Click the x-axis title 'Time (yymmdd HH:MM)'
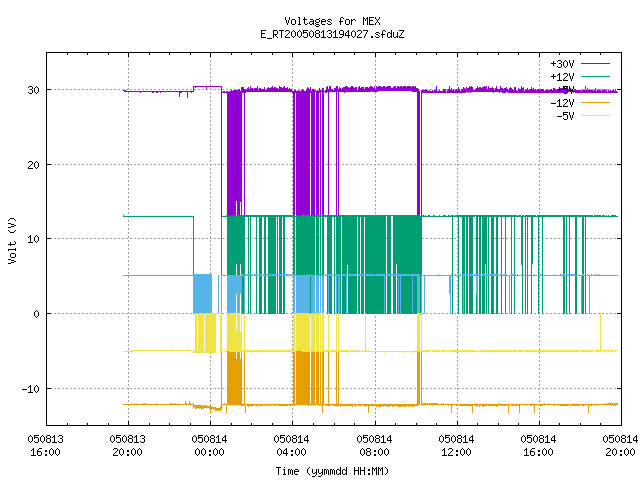 pos(332,471)
